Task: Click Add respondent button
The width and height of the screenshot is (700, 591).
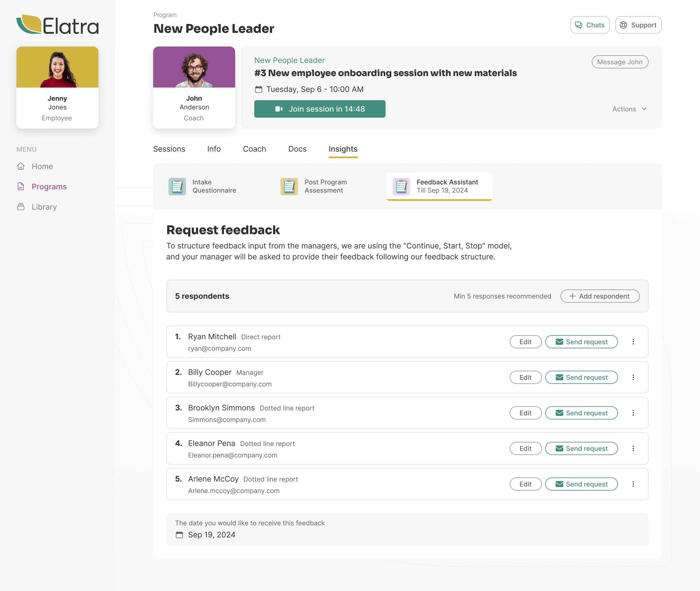Action: [x=600, y=296]
